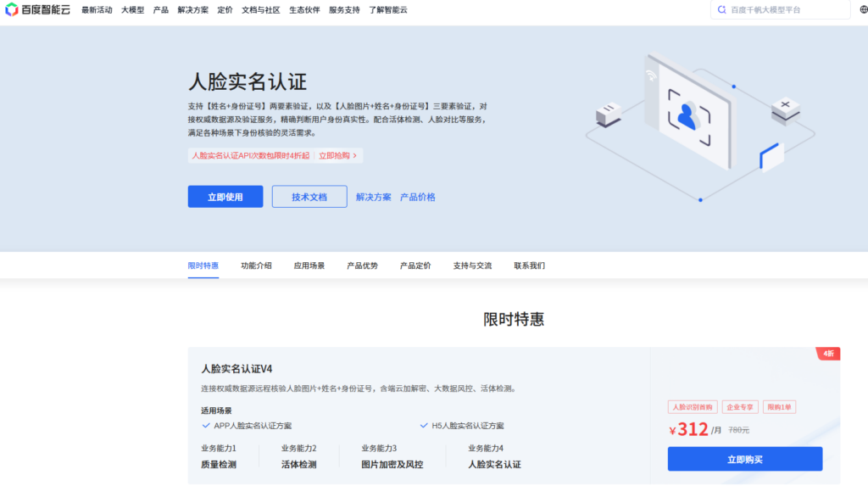Click the 图片加密及风控 capability
The image size is (868, 486).
(392, 465)
